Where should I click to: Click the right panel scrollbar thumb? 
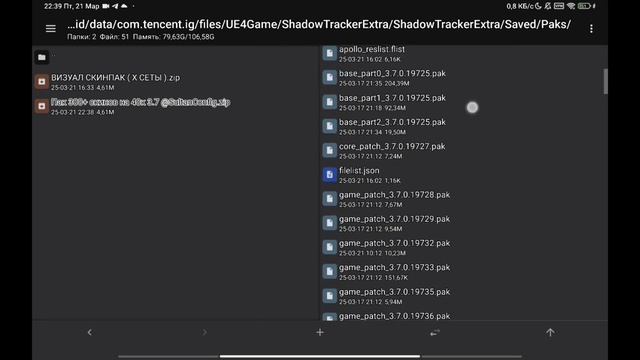click(x=605, y=81)
